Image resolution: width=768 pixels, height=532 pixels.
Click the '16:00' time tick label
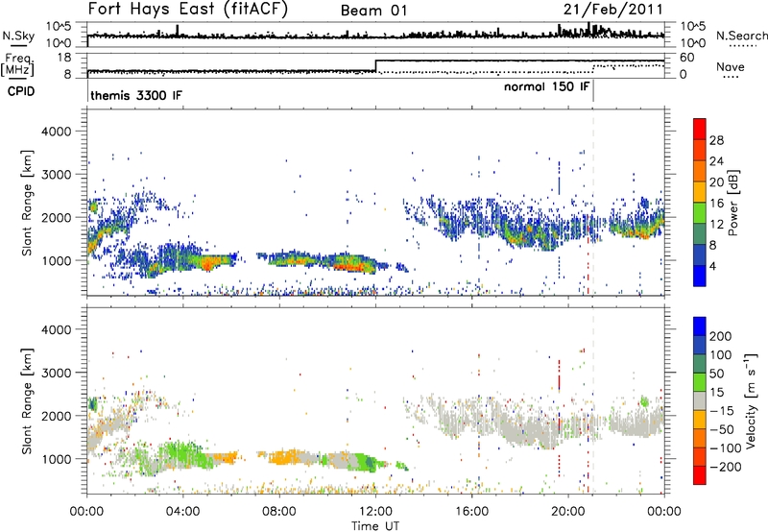471,512
